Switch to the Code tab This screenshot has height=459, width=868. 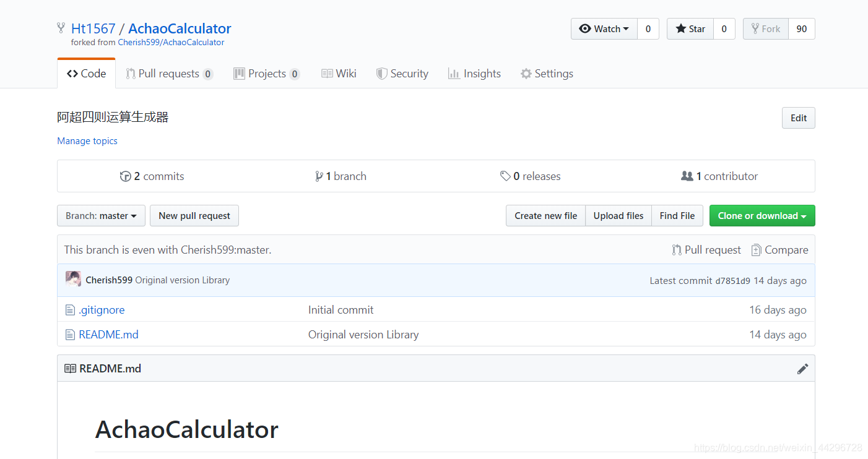pos(86,74)
